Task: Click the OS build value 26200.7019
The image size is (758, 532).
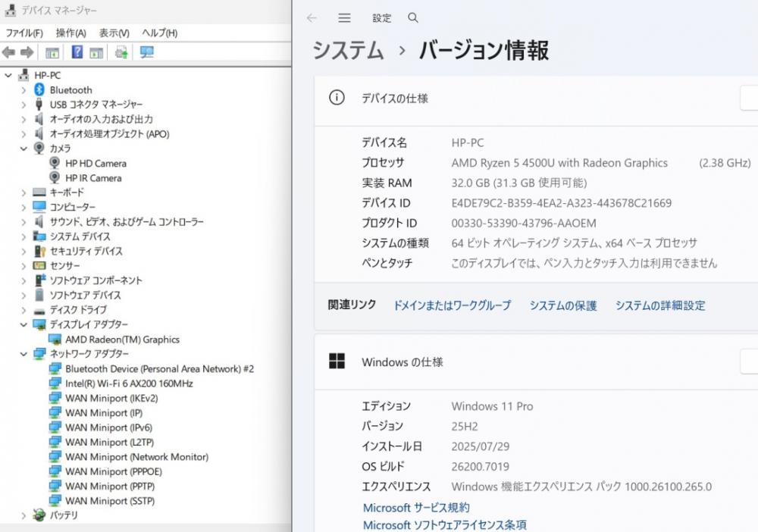Action: point(480,467)
